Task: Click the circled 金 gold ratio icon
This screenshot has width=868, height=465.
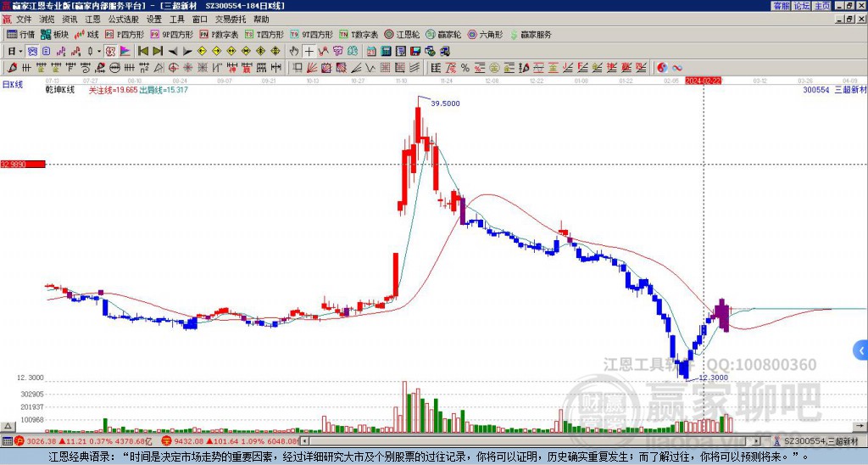Action: [x=494, y=68]
